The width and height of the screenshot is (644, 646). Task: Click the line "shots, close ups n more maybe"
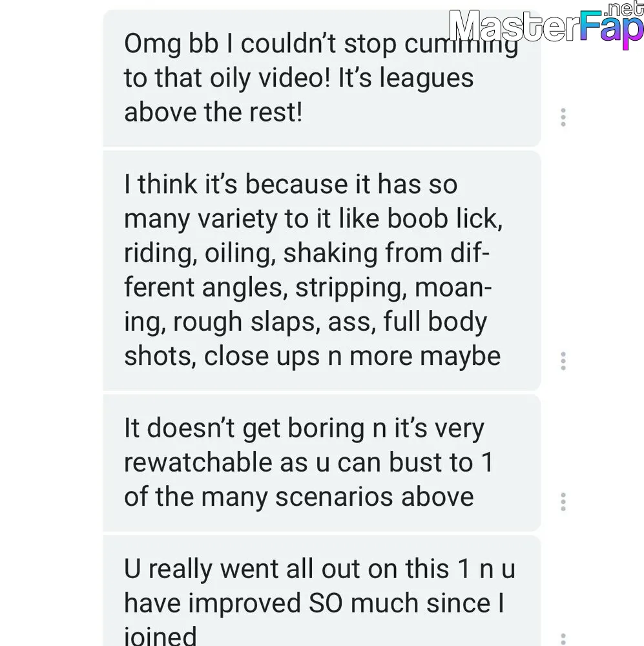click(x=313, y=357)
